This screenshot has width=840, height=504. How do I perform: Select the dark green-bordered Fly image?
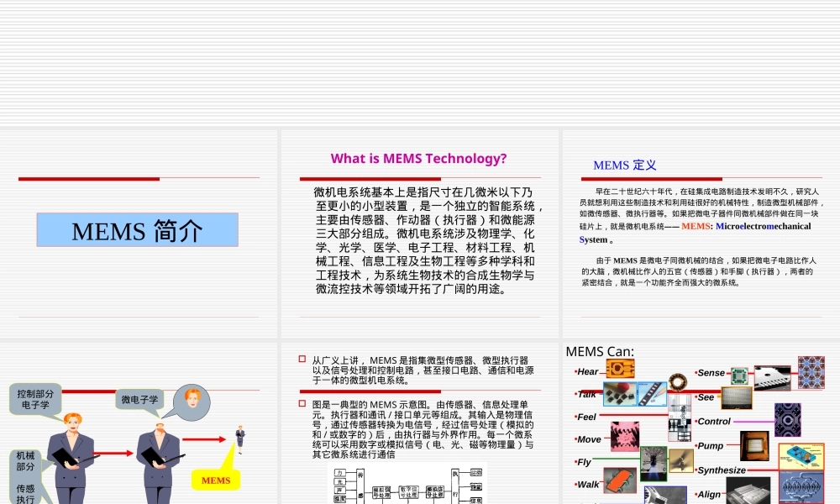[654, 464]
